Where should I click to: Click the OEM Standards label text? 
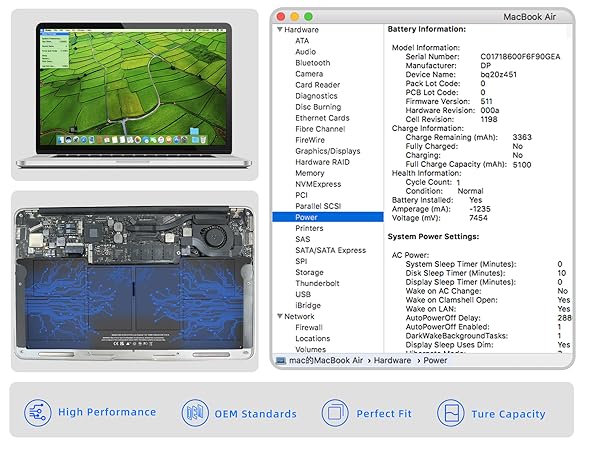pos(255,414)
